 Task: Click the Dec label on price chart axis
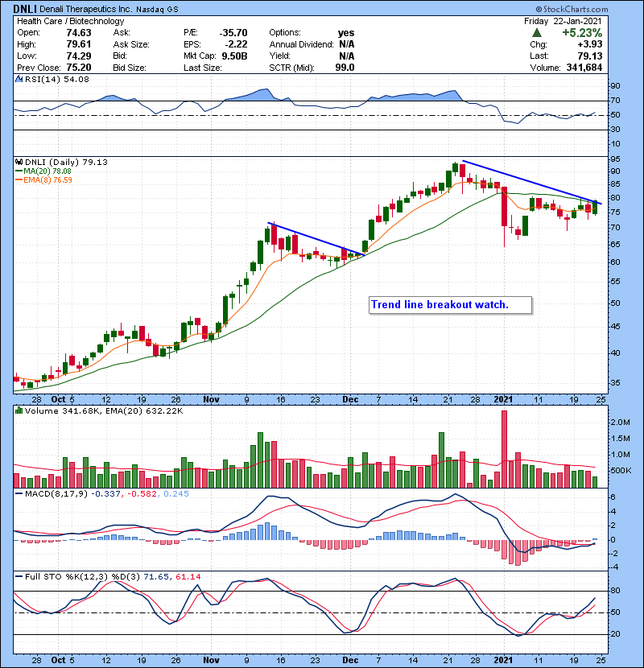click(x=350, y=400)
